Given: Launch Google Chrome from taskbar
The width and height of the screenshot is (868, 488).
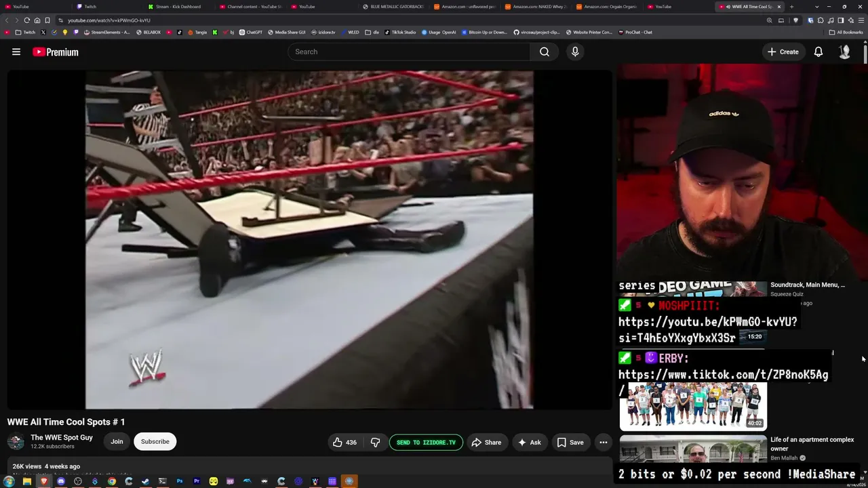Looking at the screenshot, I should tap(112, 481).
